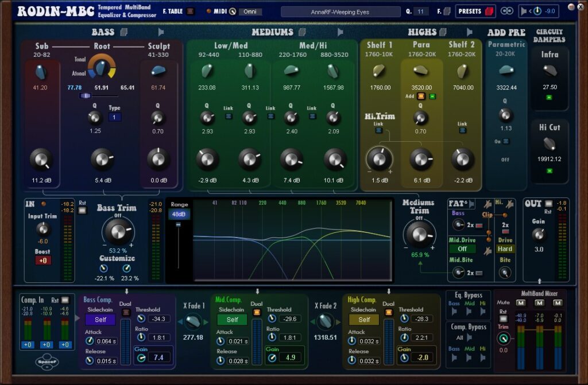Viewport: 588px width, 385px height.
Task: Click the Bass section copy icon
Action: pyautogui.click(x=124, y=32)
